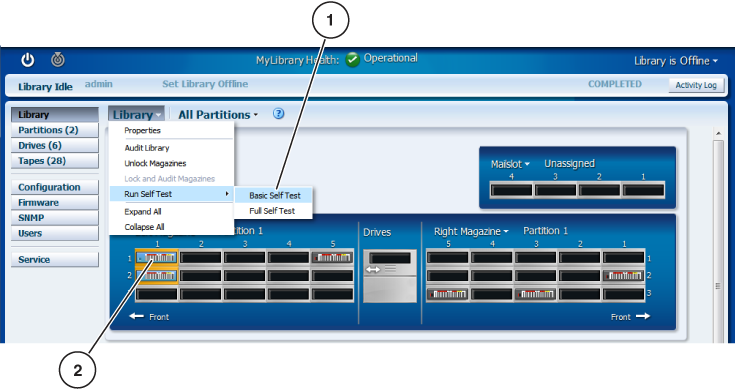Click the locate beacon icon beside power

point(58,60)
